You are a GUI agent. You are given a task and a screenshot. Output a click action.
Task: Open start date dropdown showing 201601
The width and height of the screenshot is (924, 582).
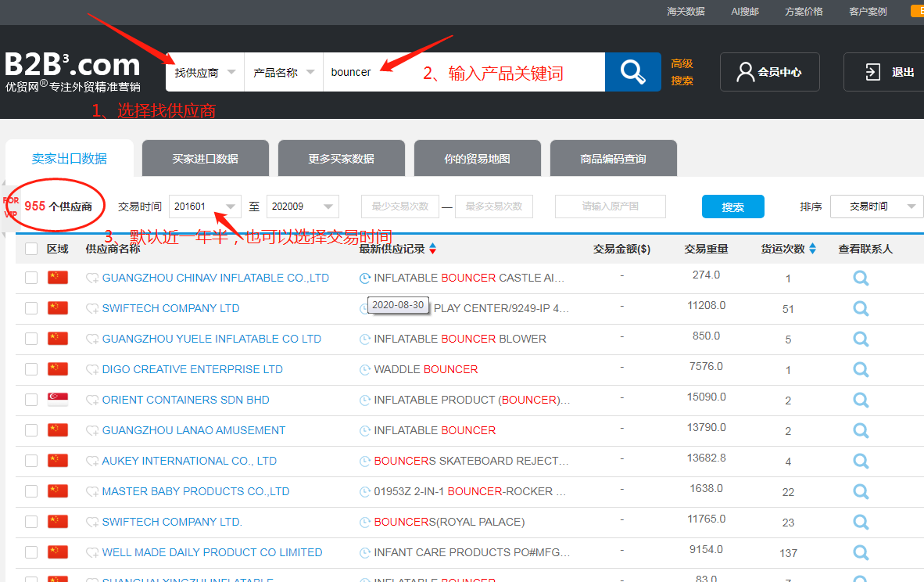click(x=205, y=207)
